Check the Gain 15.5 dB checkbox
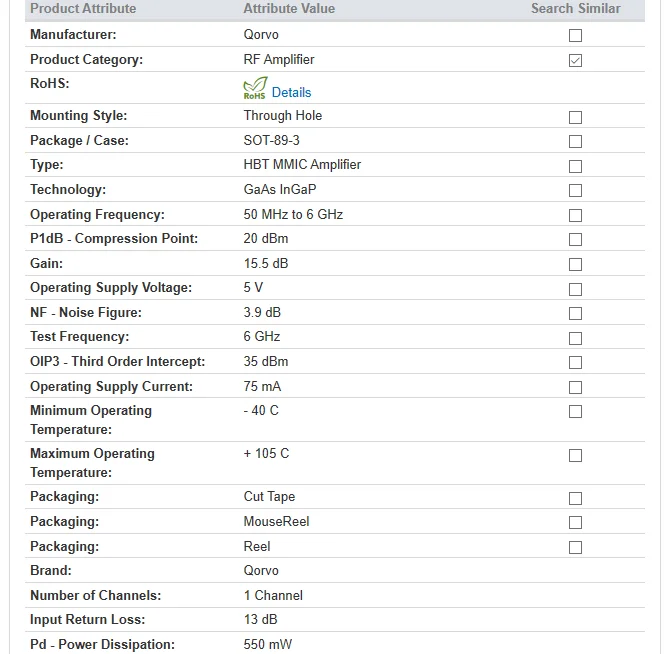This screenshot has height=654, width=671. click(575, 265)
